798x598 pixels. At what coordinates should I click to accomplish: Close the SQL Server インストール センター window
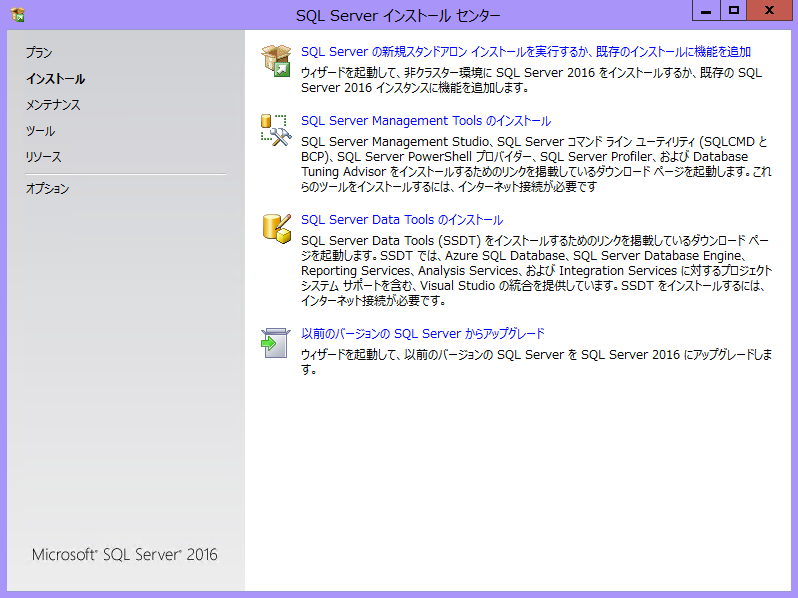click(x=768, y=11)
